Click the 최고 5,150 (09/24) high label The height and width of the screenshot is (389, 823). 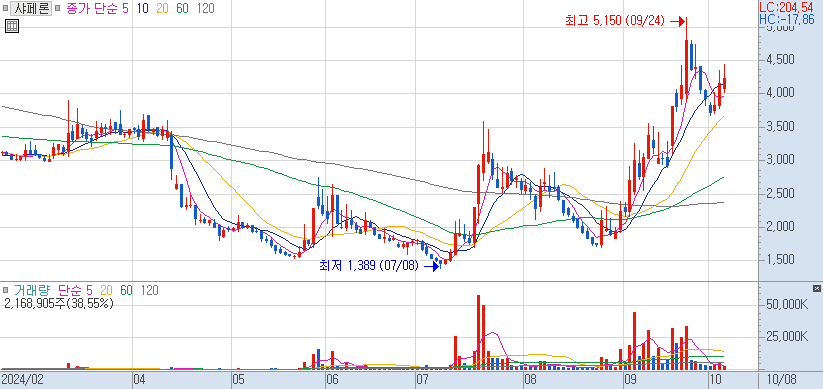615,21
